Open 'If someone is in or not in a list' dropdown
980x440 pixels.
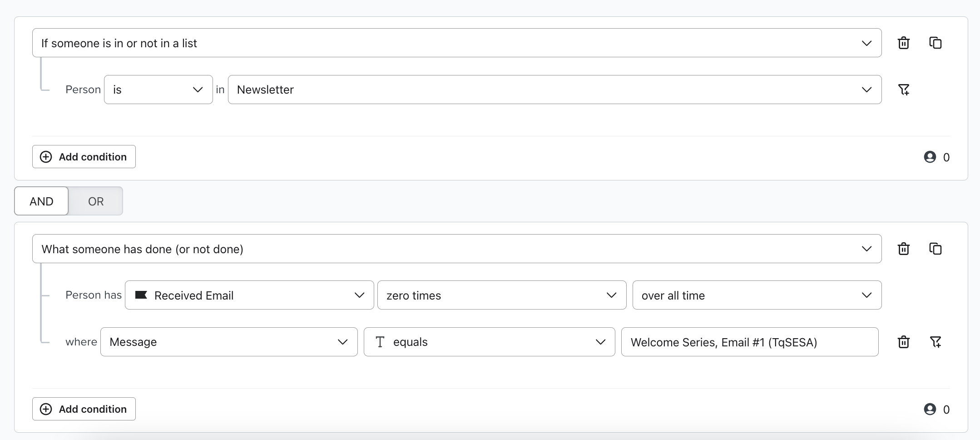tap(456, 43)
